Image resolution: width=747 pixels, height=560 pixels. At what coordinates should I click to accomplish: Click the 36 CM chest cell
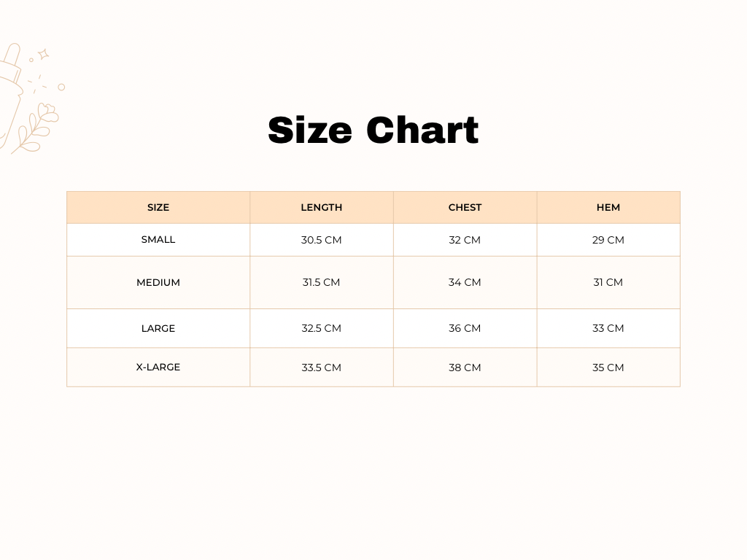pyautogui.click(x=465, y=328)
